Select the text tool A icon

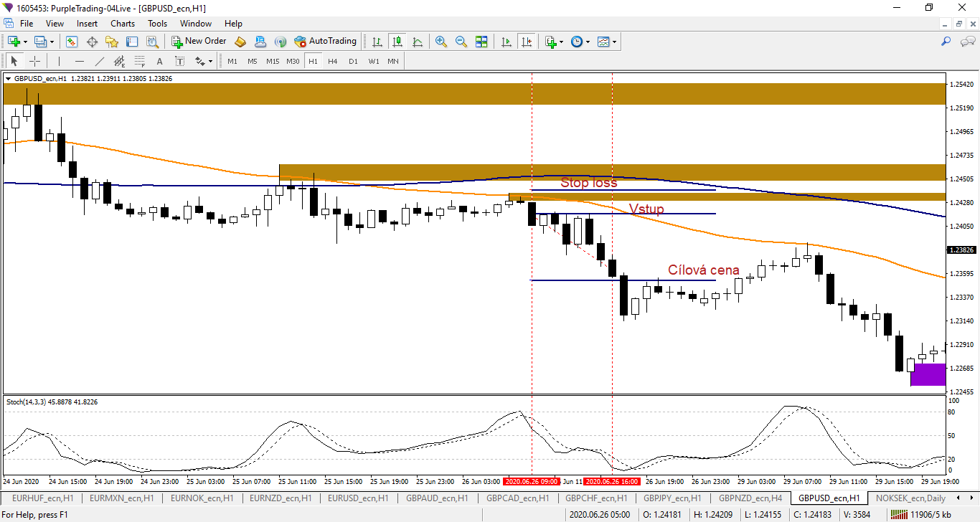tap(159, 61)
